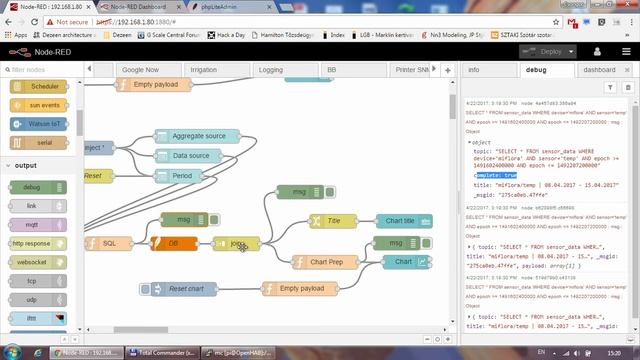Open the Printer SNMP flow tab

pos(411,70)
